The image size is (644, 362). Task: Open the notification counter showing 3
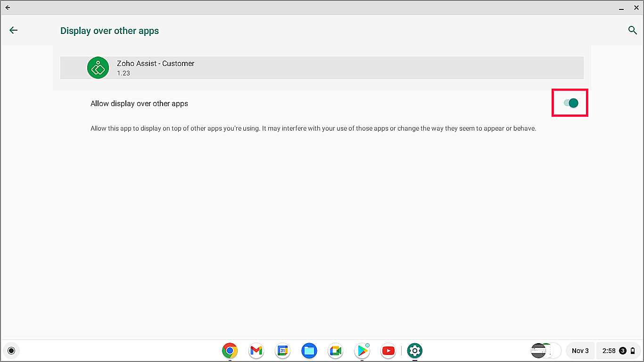(x=623, y=351)
